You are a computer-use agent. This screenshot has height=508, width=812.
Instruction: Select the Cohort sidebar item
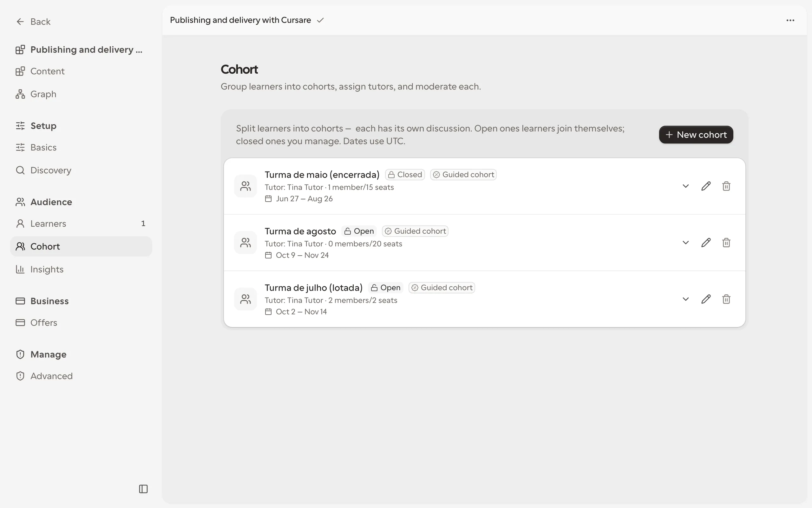point(81,246)
